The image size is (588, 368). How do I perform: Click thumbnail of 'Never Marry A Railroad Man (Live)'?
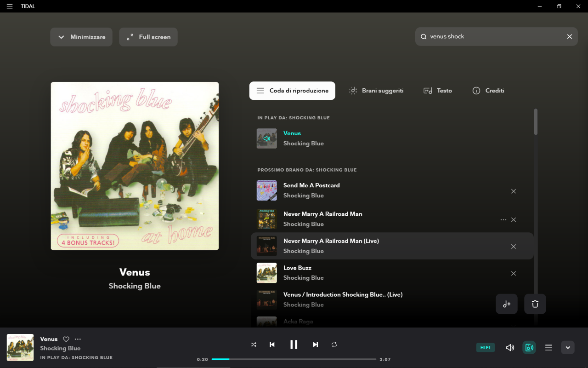tap(266, 246)
